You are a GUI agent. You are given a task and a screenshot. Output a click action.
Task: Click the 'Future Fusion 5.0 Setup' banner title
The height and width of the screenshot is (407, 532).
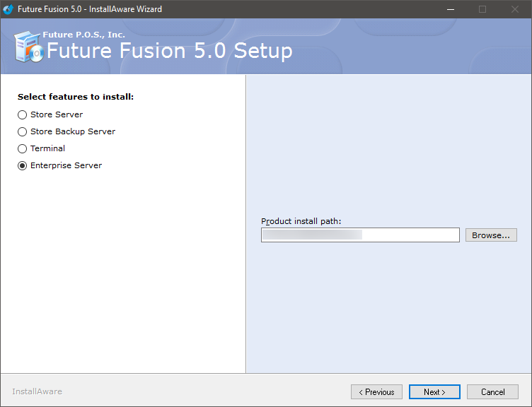pos(169,51)
